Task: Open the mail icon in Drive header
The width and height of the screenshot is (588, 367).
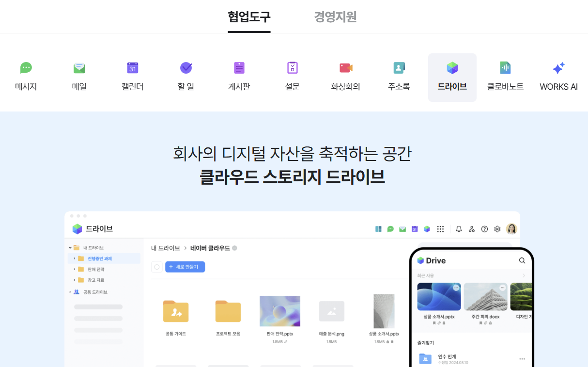Action: tap(402, 229)
